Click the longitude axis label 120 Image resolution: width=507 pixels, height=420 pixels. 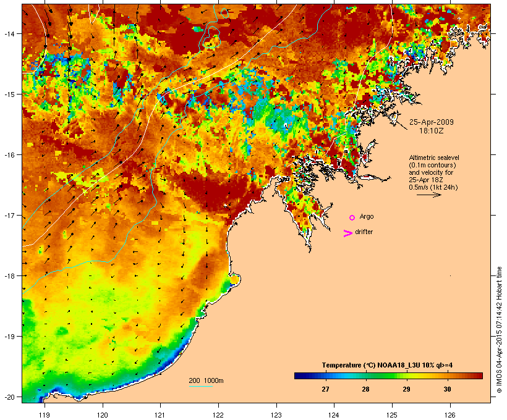(103, 414)
